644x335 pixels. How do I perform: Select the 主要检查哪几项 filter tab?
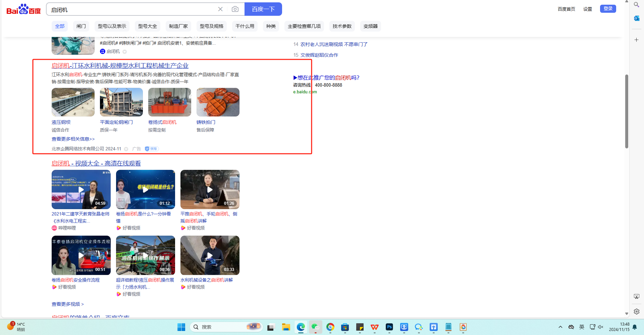pyautogui.click(x=304, y=26)
